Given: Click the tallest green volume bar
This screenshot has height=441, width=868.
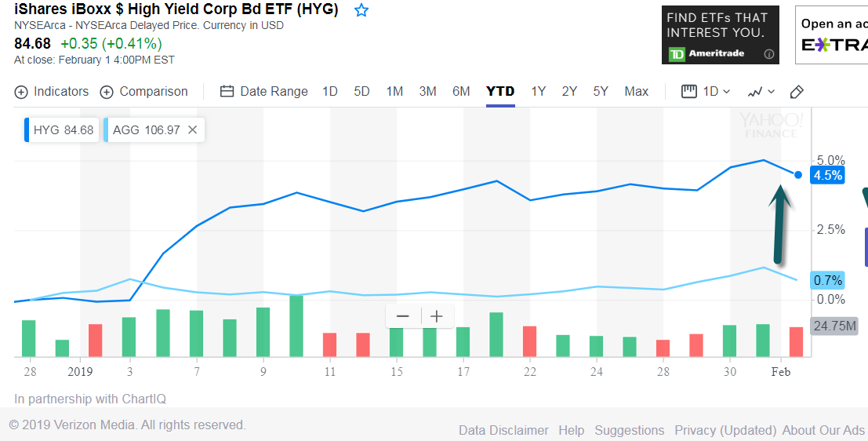Looking at the screenshot, I should 296,326.
